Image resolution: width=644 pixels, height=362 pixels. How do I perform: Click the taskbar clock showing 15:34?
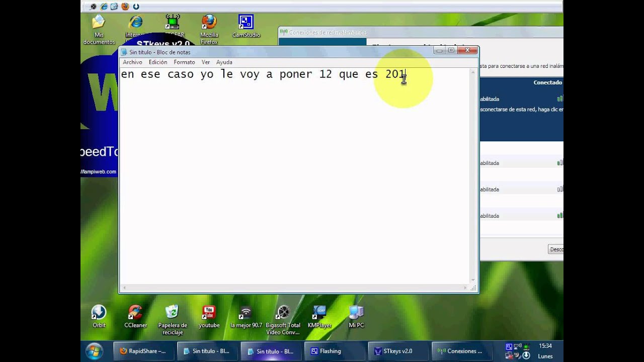pos(545,346)
